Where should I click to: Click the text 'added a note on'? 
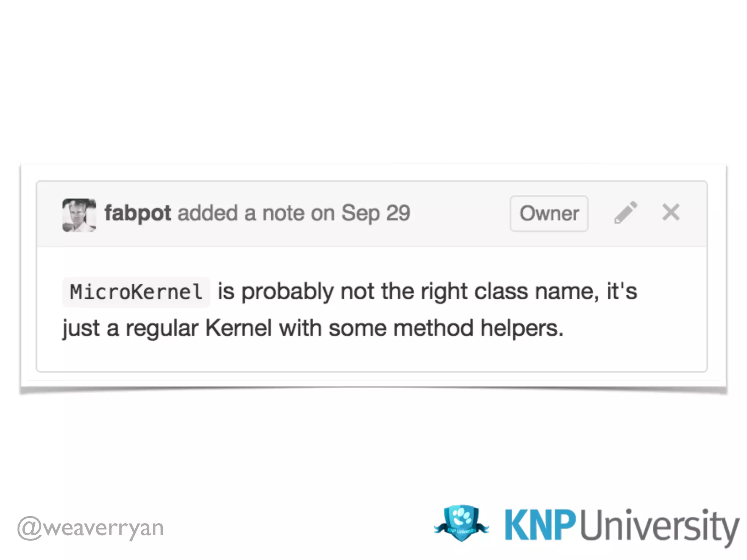pos(256,213)
